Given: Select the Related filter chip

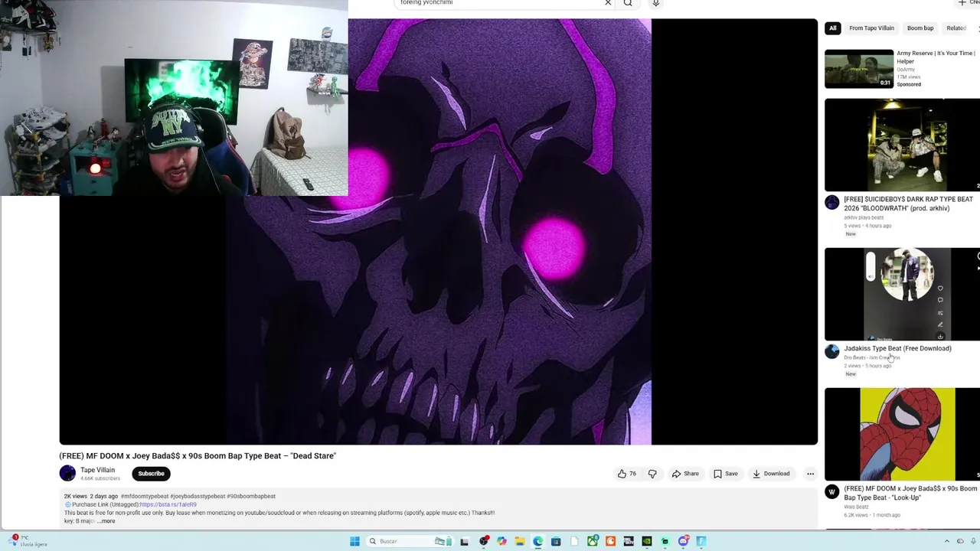Looking at the screenshot, I should point(956,28).
